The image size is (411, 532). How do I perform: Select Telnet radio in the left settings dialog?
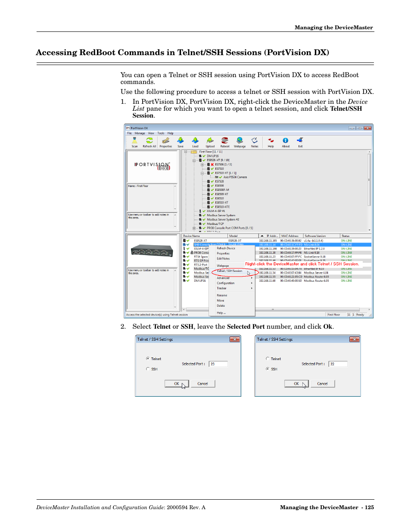(x=148, y=358)
